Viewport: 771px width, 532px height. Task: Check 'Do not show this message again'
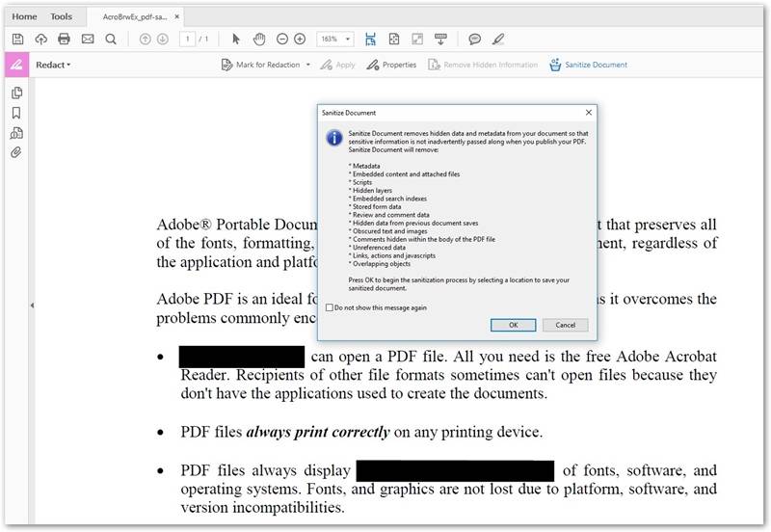pyautogui.click(x=331, y=307)
